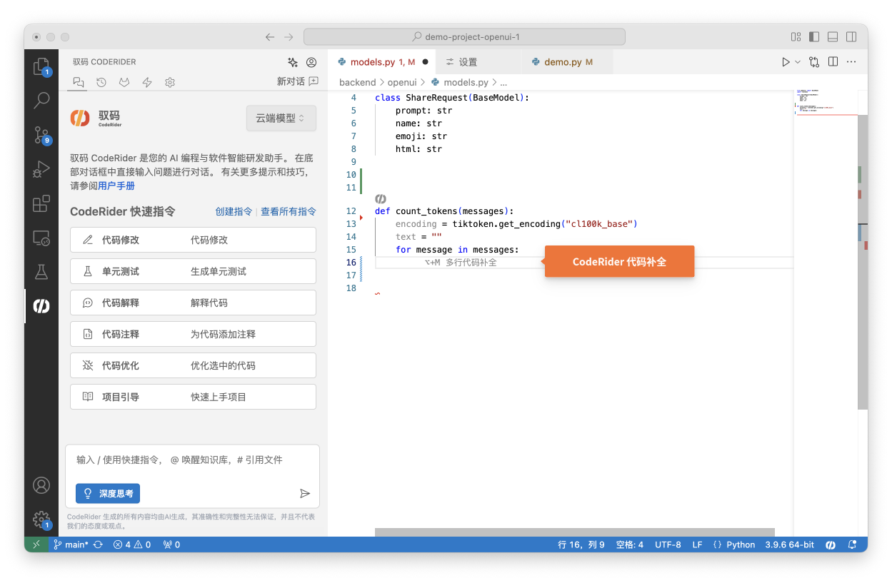Go forward with the title bar arrow
The width and height of the screenshot is (892, 588).
pos(289,36)
